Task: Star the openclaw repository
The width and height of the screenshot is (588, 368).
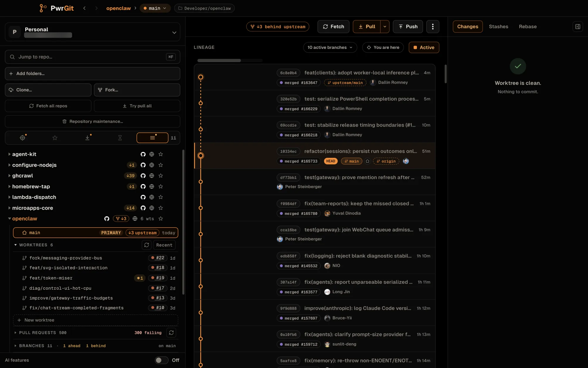Action: coord(161,219)
